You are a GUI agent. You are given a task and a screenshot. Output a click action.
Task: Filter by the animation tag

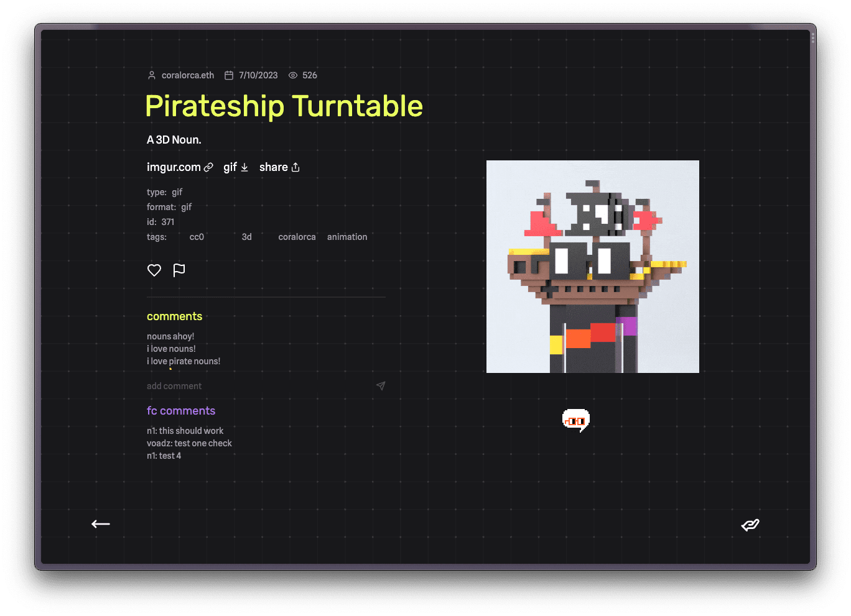(x=347, y=237)
